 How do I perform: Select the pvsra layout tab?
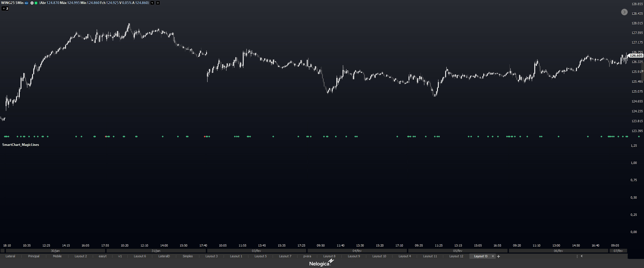point(307,256)
